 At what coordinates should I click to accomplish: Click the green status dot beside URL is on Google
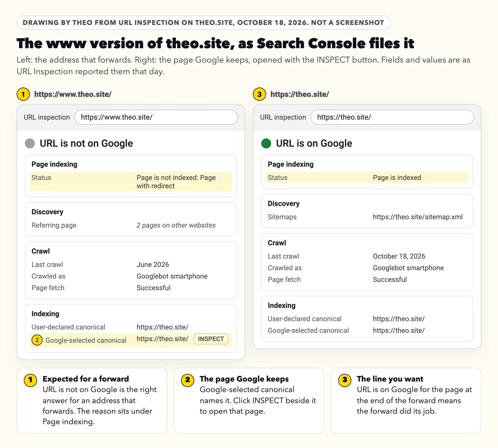click(x=266, y=143)
